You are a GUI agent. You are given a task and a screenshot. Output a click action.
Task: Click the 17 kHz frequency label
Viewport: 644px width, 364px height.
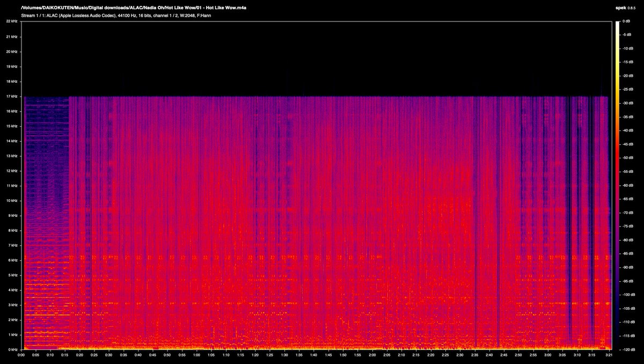(x=12, y=96)
